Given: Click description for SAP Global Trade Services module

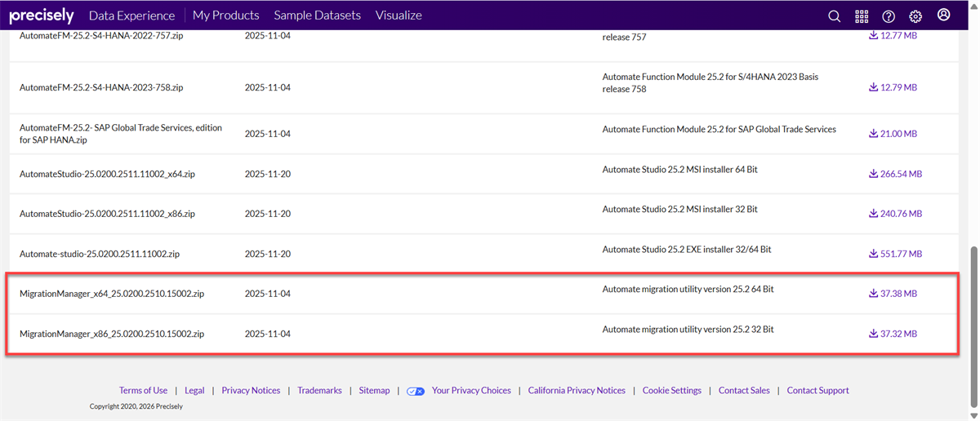Looking at the screenshot, I should tap(719, 130).
